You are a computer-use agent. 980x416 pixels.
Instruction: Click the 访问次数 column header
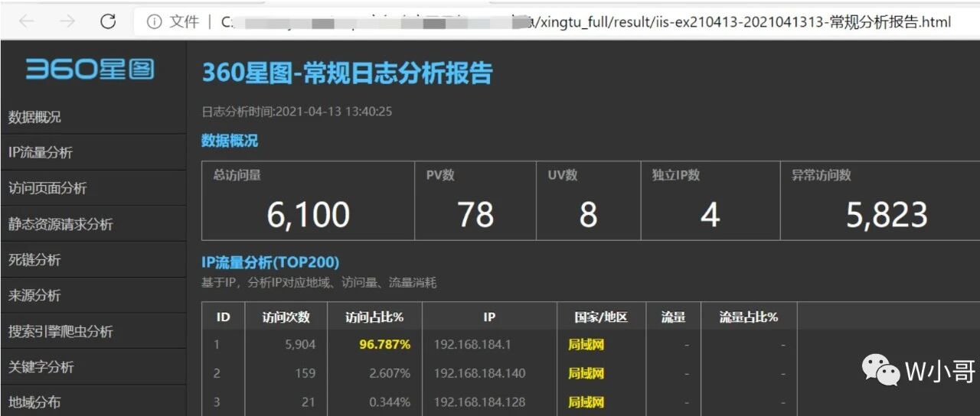[x=286, y=317]
